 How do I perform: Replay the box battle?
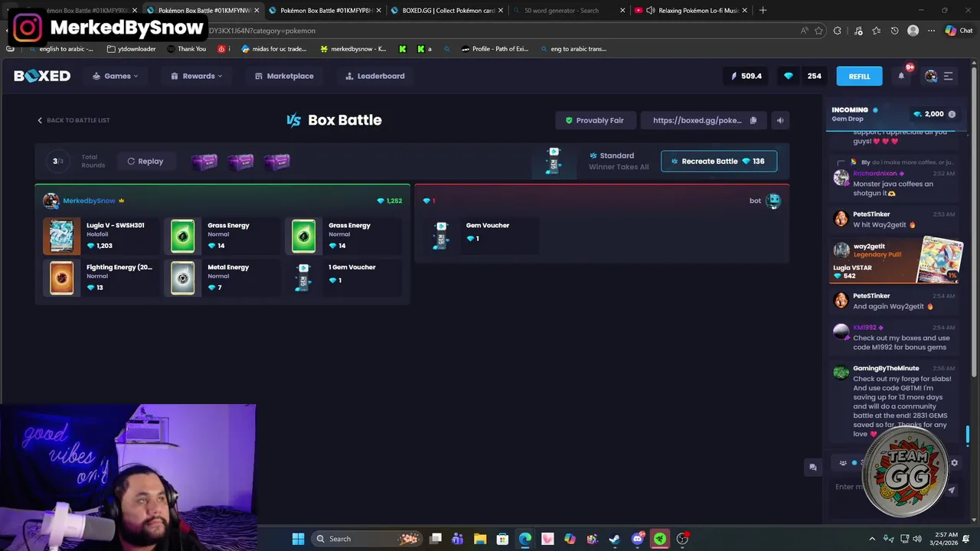click(x=145, y=161)
